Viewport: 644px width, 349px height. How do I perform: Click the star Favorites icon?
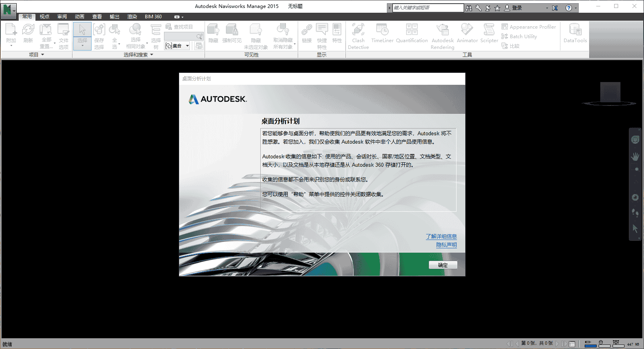tap(497, 8)
